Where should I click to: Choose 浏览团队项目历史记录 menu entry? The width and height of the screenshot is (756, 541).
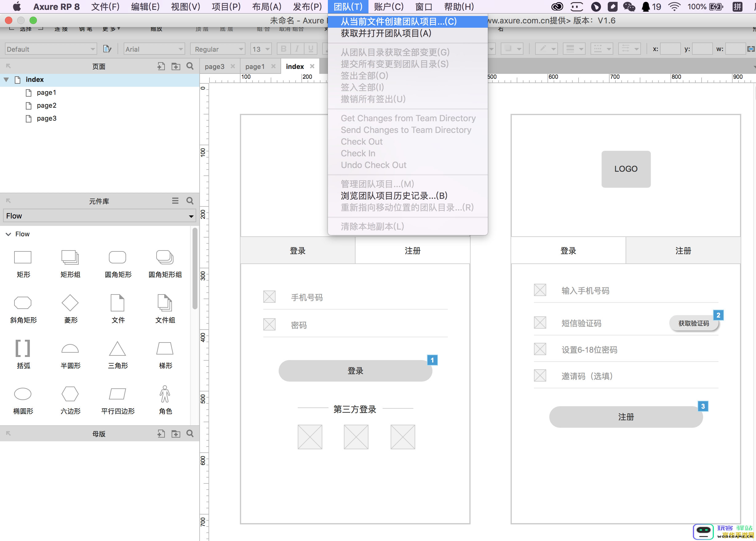408,195
